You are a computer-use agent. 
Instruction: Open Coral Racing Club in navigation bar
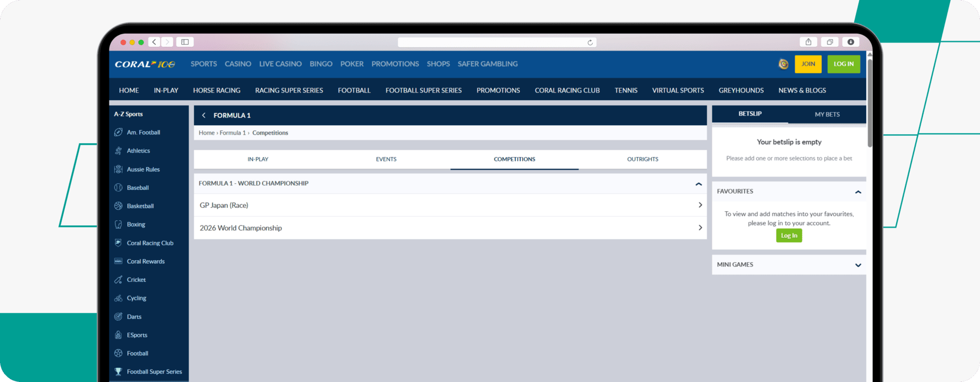[x=567, y=90]
